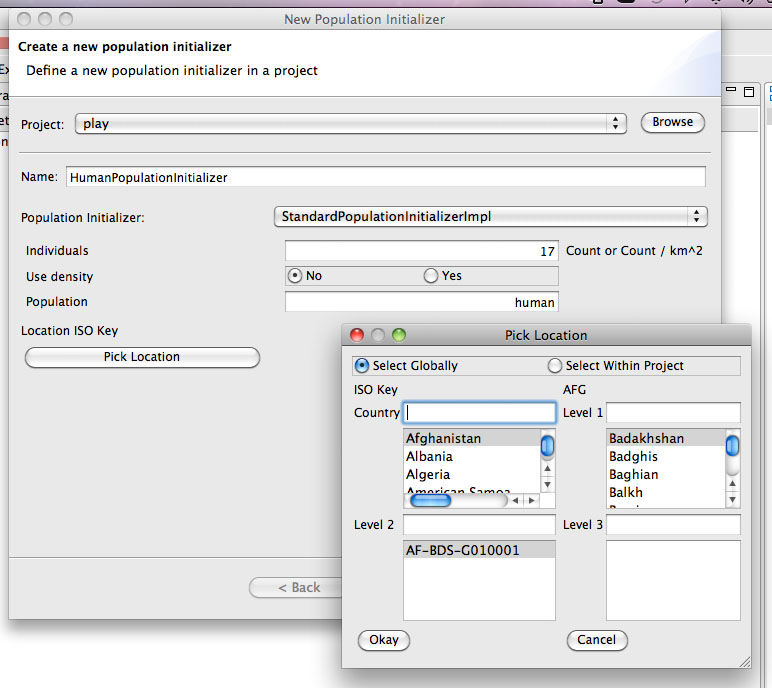Click the country list scroll left arrow
This screenshot has height=688, width=772.
(x=515, y=500)
